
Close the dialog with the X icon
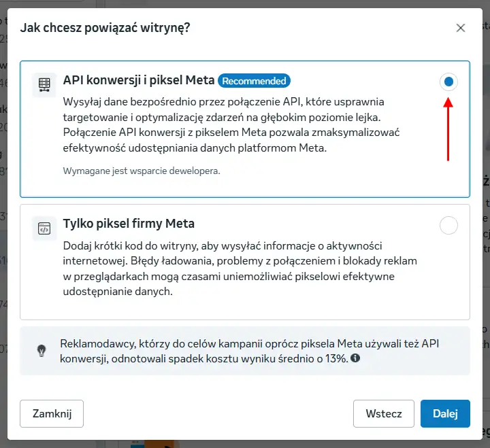point(460,28)
